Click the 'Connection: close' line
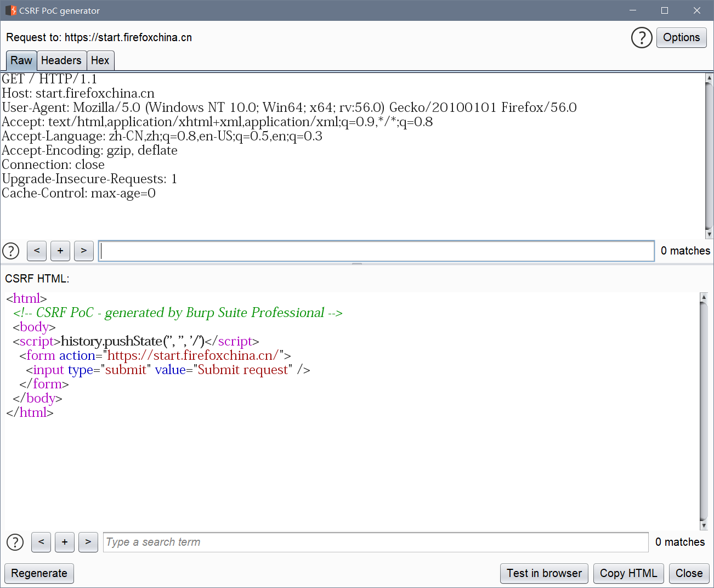 coord(53,165)
